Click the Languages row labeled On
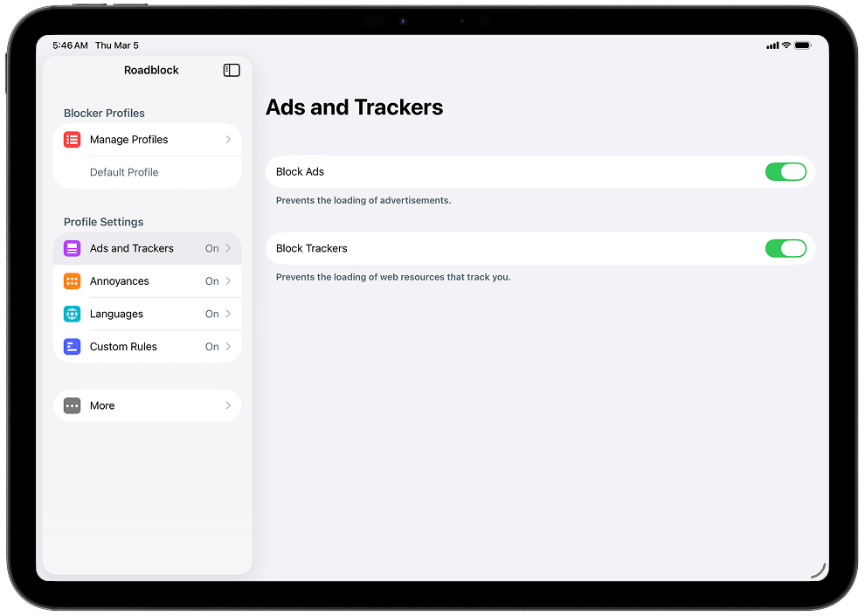This screenshot has width=865, height=616. (211, 314)
